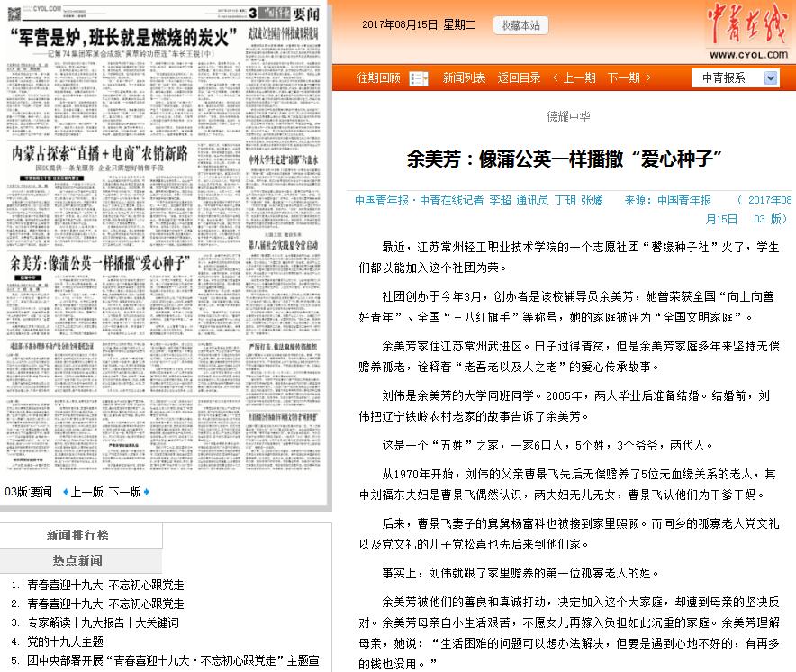This screenshot has width=796, height=672.
Task: Go to the next issue 下一期
Action: [x=624, y=77]
